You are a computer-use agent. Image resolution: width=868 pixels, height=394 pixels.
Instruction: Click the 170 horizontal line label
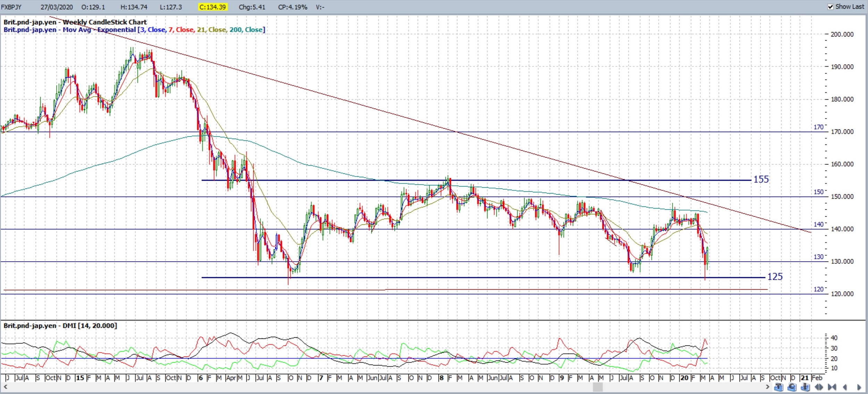coord(819,127)
